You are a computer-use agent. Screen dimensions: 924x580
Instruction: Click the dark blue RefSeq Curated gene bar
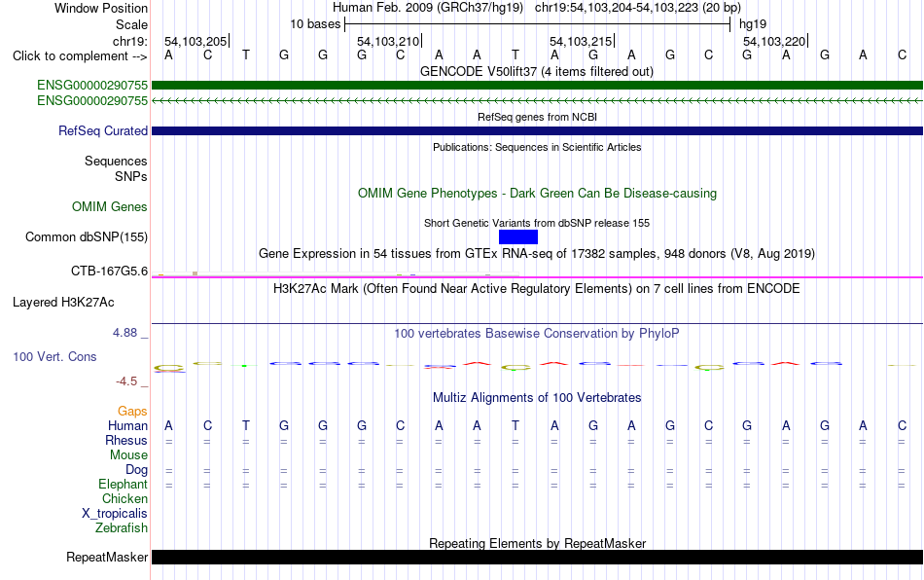(x=537, y=130)
